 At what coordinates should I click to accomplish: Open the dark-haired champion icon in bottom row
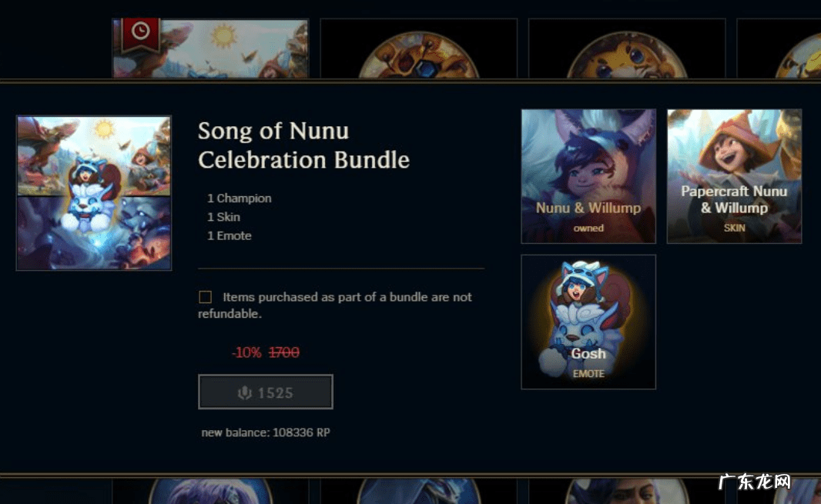pos(627,491)
